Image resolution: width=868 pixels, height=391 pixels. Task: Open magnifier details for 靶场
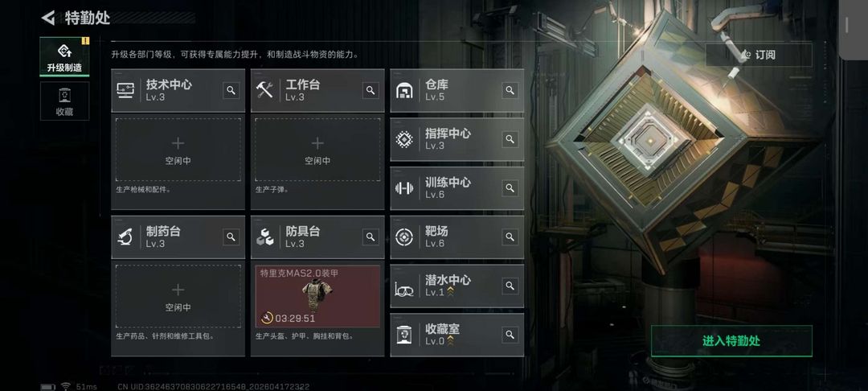click(510, 237)
